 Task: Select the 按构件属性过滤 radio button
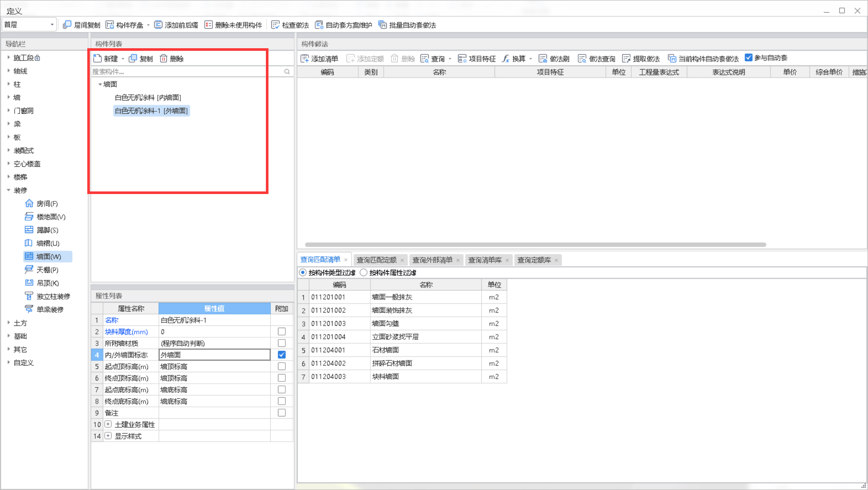point(363,272)
